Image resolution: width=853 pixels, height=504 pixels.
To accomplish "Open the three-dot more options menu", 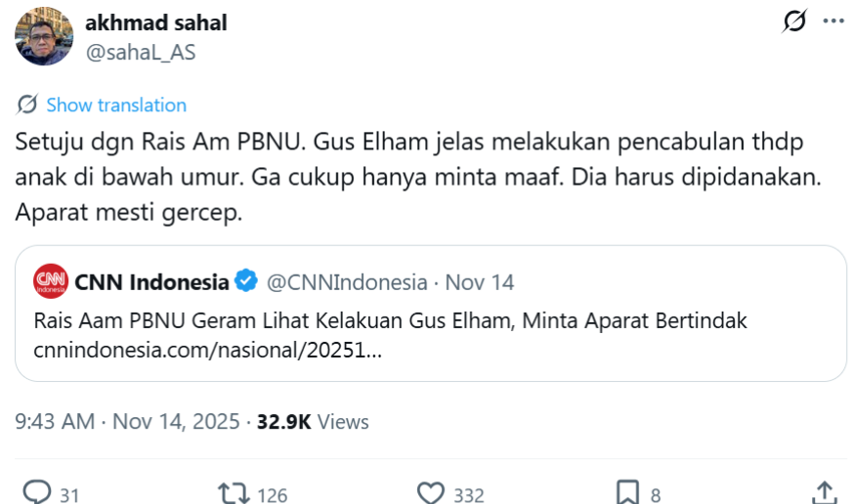I will tap(832, 21).
